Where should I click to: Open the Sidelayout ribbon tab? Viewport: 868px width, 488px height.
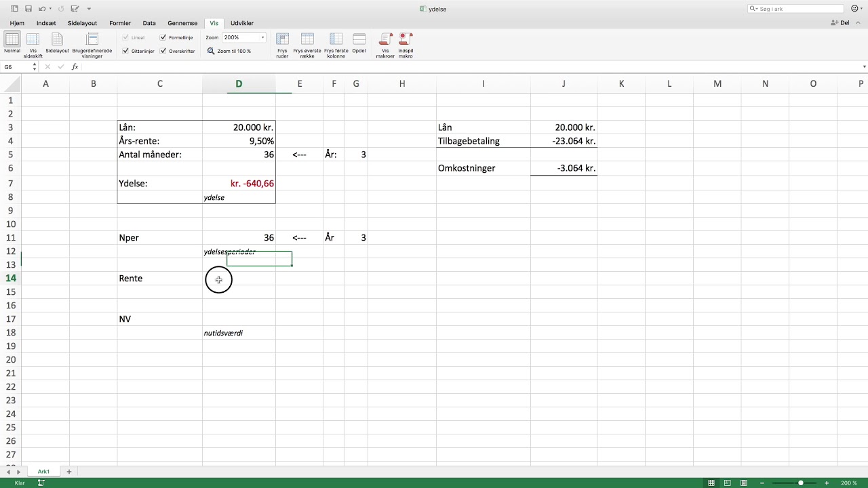(82, 23)
